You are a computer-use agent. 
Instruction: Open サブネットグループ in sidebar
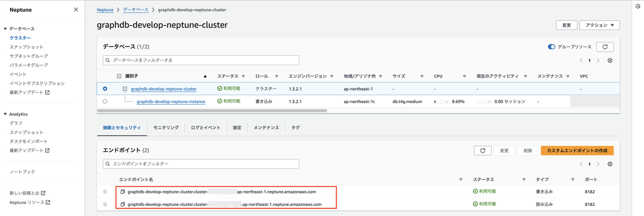pos(28,56)
